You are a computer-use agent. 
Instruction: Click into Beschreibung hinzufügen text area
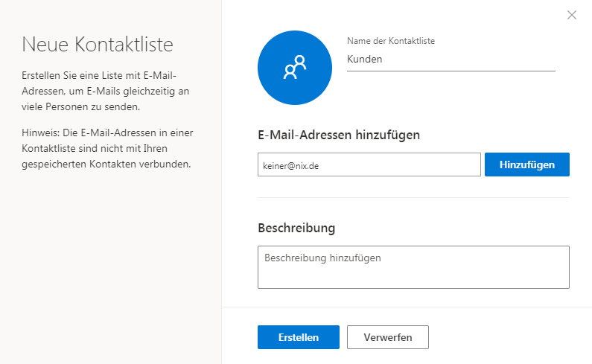click(x=413, y=267)
